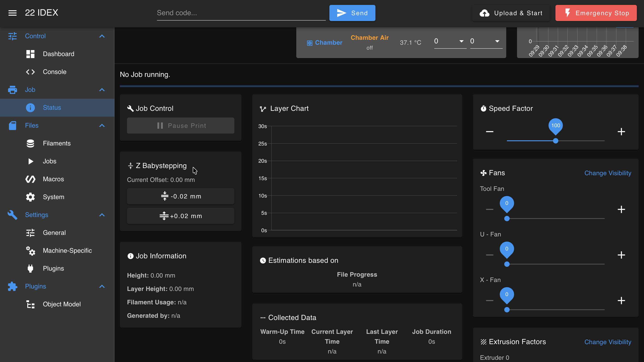The height and width of the screenshot is (362, 644).
Task: Click the Plugins plug icon under Settings
Action: pyautogui.click(x=30, y=268)
